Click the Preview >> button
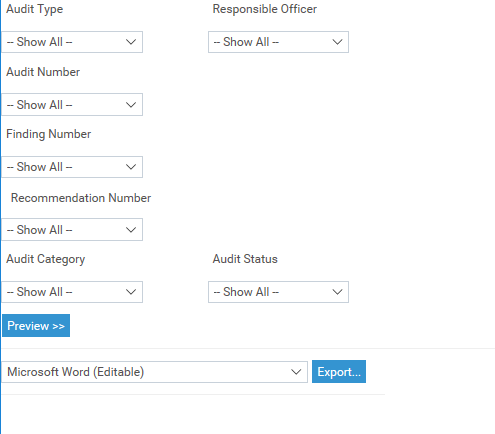This screenshot has width=495, height=434. tap(36, 326)
